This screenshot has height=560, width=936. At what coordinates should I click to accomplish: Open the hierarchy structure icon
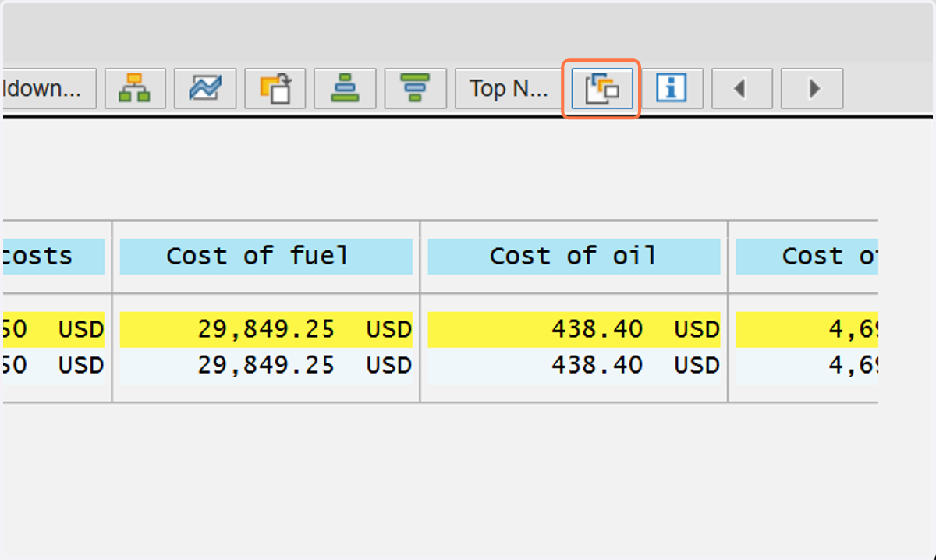(135, 88)
